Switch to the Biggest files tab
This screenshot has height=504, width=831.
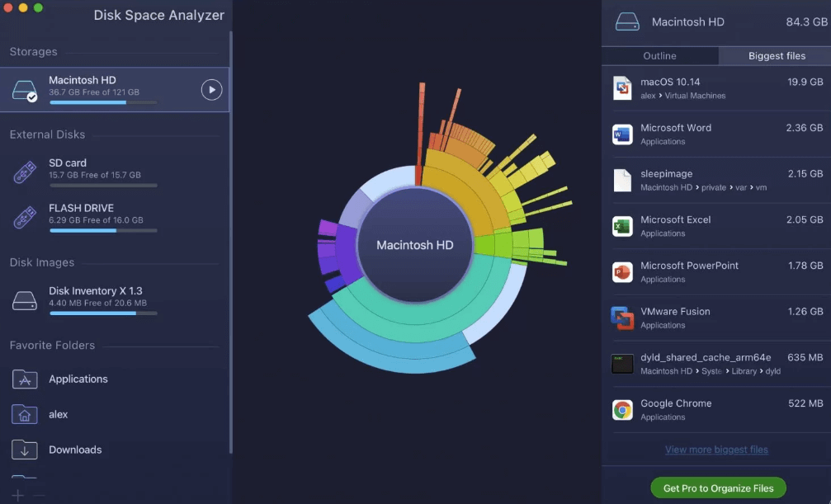774,55
